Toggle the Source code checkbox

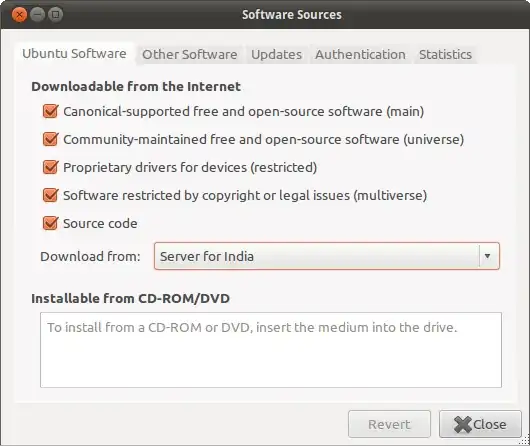50,223
